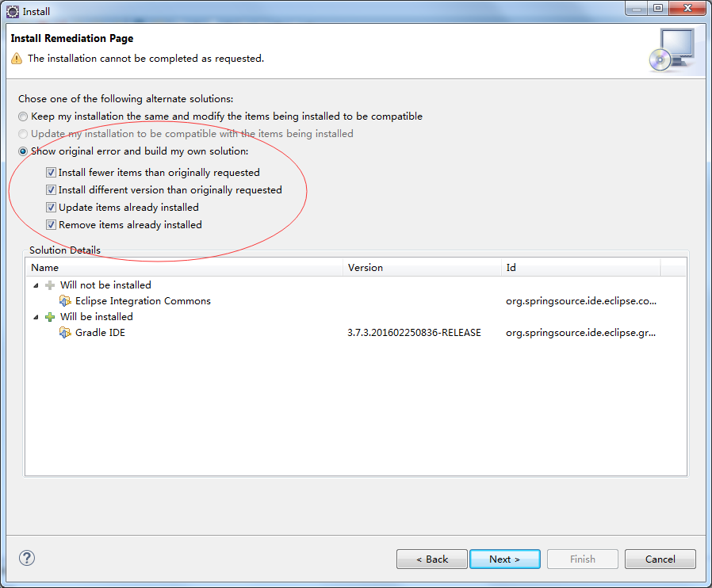Click the computer and CD install banner image
712x588 pixels.
pyautogui.click(x=672, y=51)
